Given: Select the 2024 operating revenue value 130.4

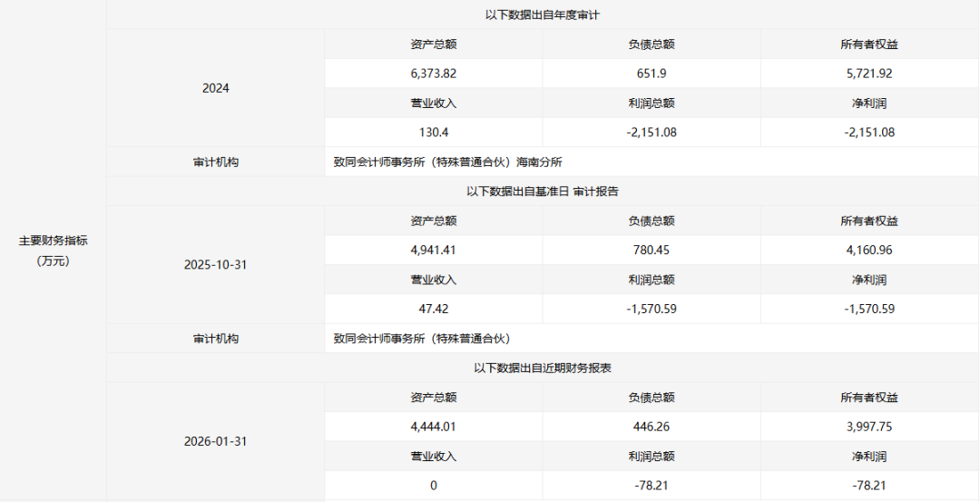Looking at the screenshot, I should [433, 132].
